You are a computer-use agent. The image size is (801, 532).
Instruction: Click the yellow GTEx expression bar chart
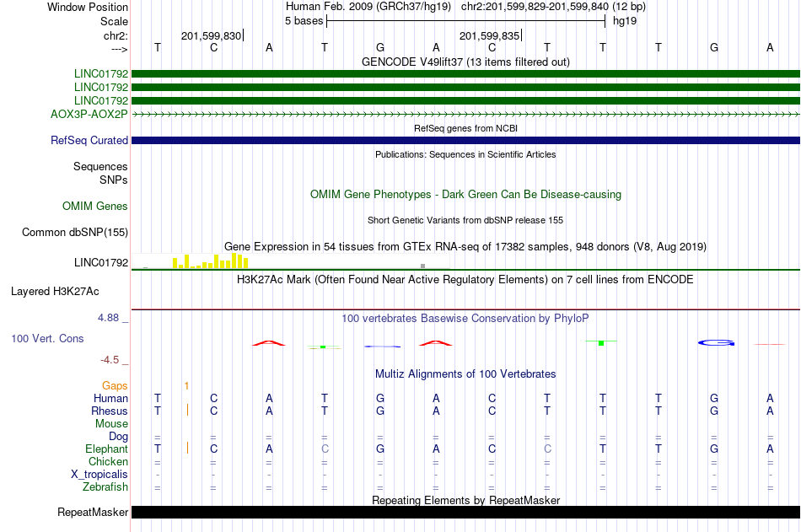click(x=211, y=261)
